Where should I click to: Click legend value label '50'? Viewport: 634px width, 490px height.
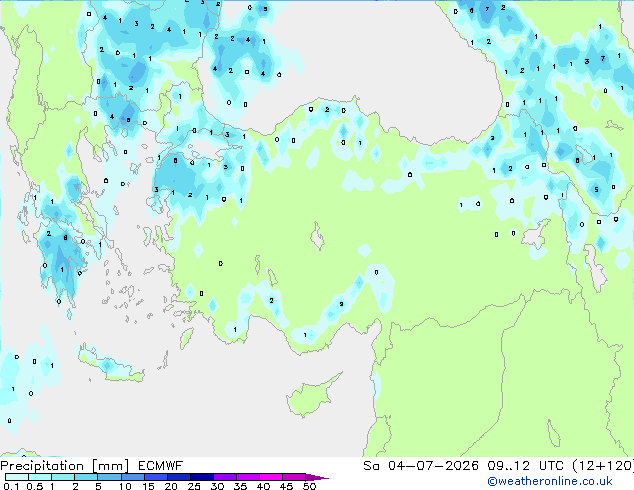point(309,486)
